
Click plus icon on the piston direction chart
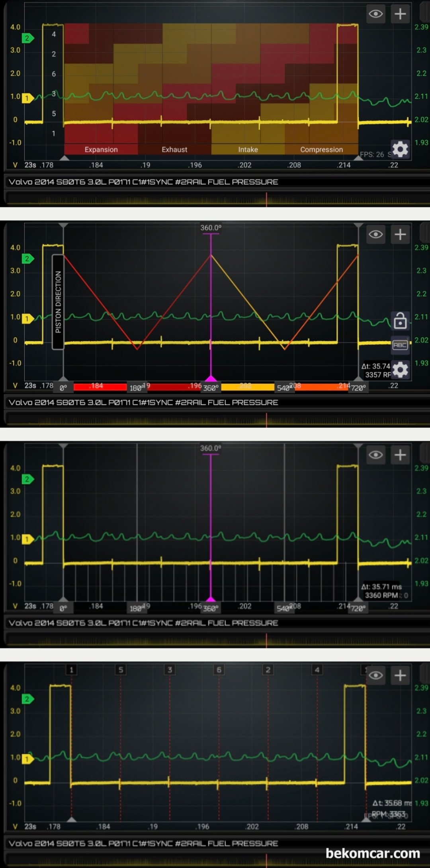coord(400,234)
